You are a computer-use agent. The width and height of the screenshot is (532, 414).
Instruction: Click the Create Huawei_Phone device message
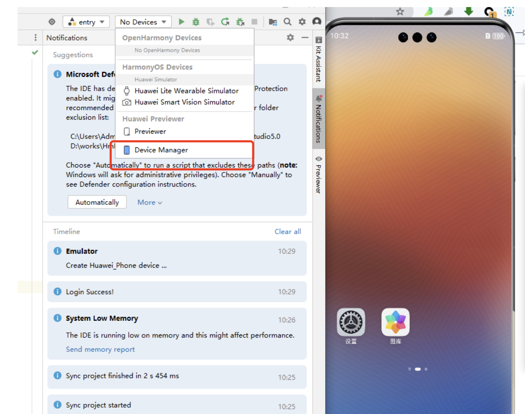pos(116,265)
